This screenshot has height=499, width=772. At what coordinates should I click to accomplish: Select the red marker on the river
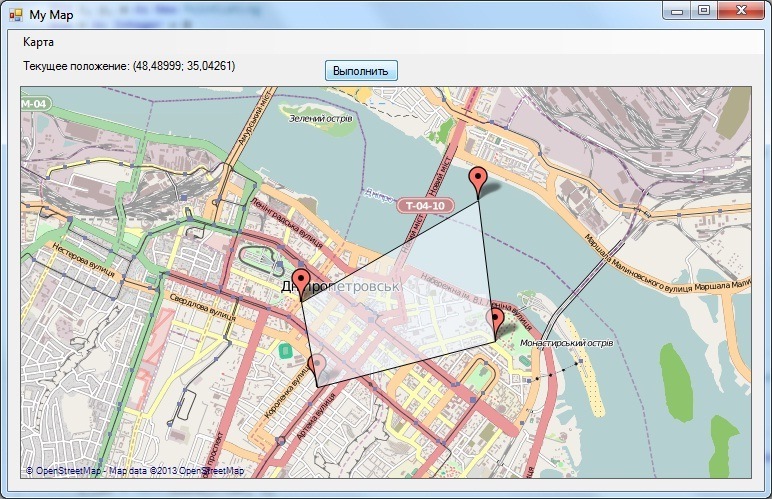click(x=478, y=182)
